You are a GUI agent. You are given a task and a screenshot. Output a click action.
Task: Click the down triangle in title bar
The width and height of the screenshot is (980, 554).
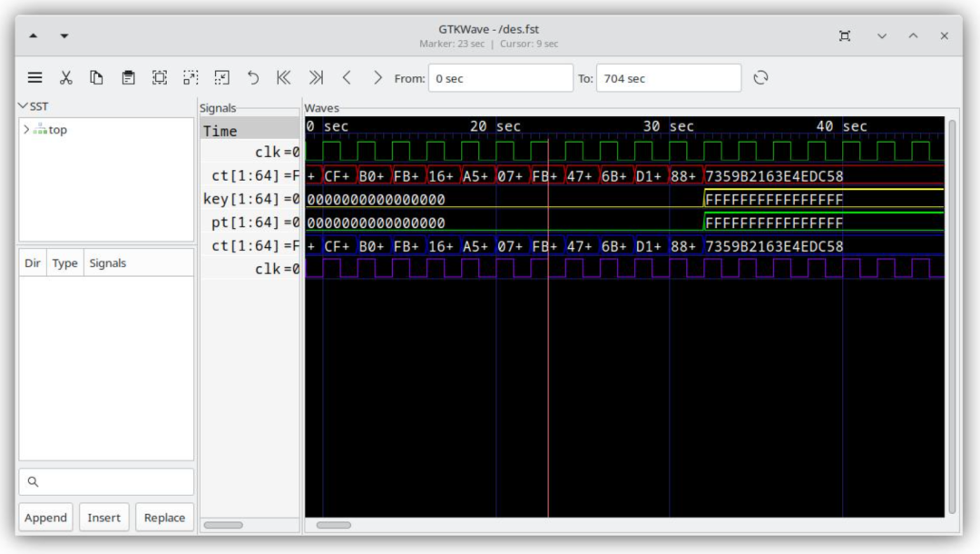pyautogui.click(x=64, y=36)
